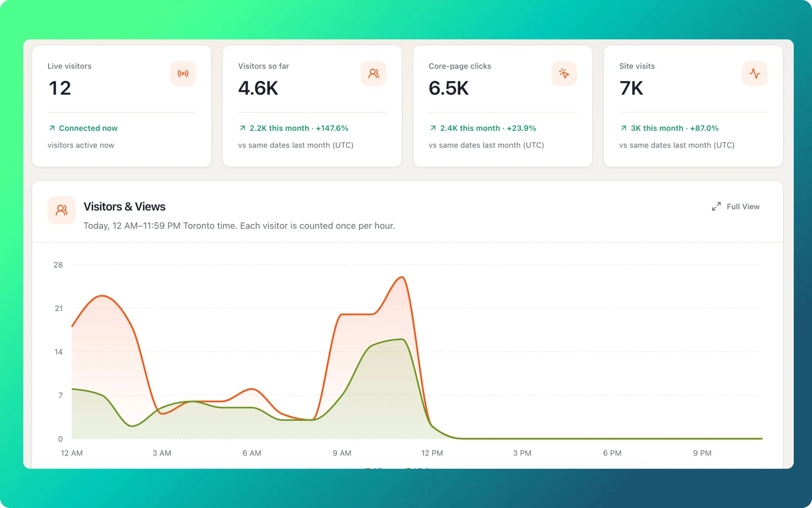Click the Live visitors value 12

[x=60, y=88]
